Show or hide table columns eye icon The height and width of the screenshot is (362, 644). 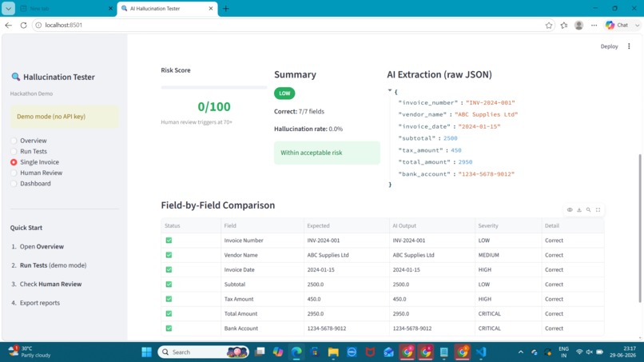(x=570, y=210)
